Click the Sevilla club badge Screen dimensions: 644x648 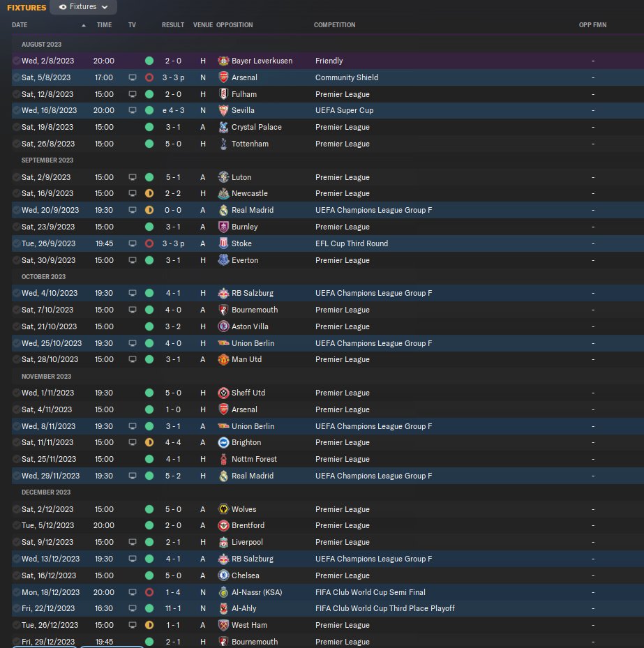pos(223,110)
